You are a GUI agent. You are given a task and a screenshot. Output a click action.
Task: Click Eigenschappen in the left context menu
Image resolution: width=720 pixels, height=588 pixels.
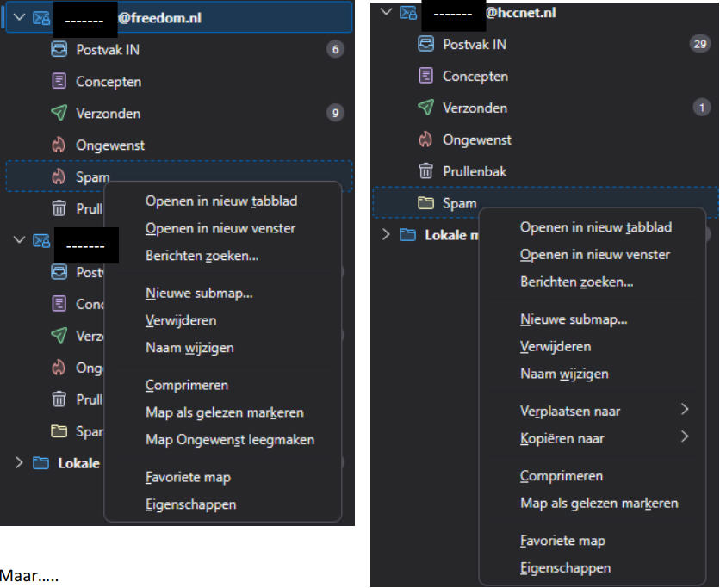(x=190, y=504)
